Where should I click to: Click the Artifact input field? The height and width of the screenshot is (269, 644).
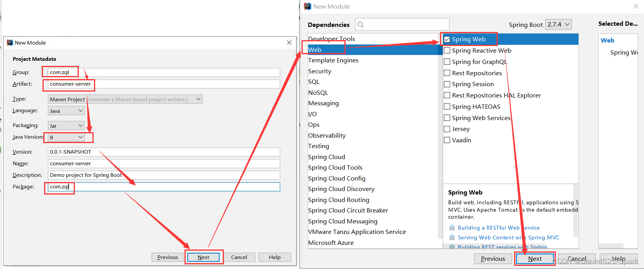pyautogui.click(x=164, y=84)
